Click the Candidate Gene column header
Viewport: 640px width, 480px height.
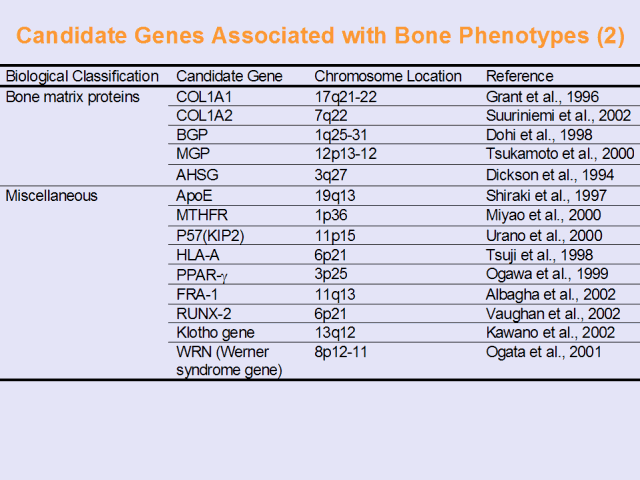pyautogui.click(x=229, y=76)
